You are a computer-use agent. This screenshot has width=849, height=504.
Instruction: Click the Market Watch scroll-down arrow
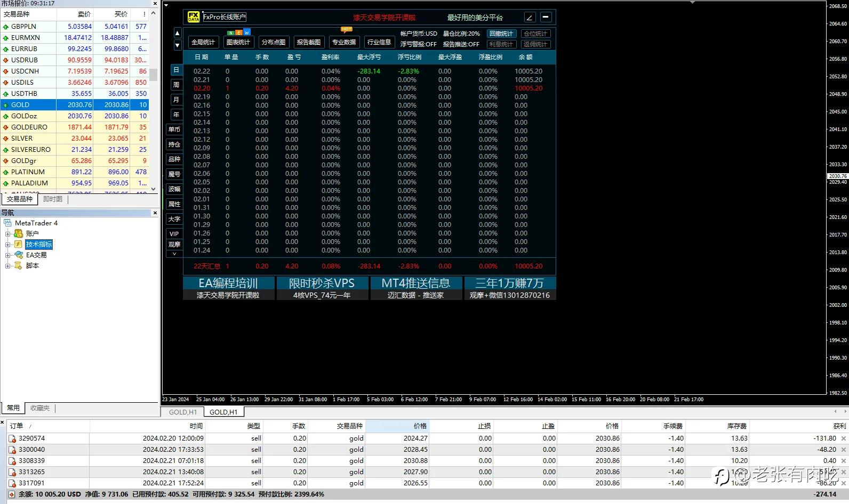[154, 189]
